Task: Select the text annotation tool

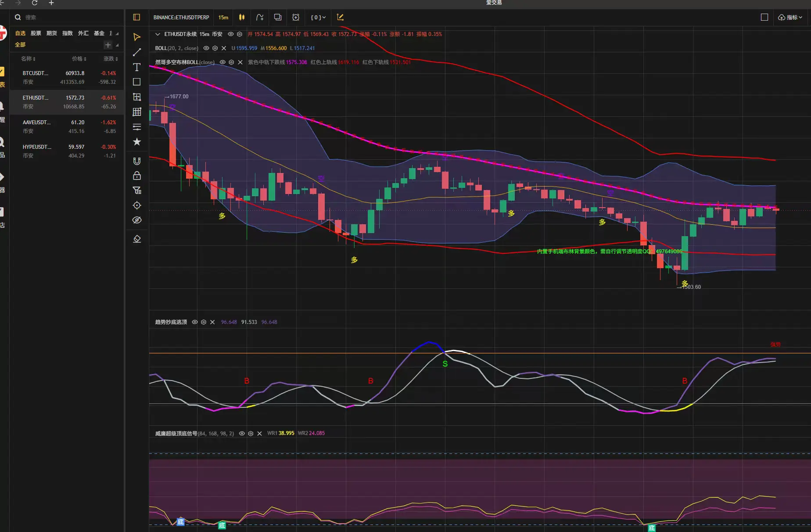Action: tap(137, 67)
